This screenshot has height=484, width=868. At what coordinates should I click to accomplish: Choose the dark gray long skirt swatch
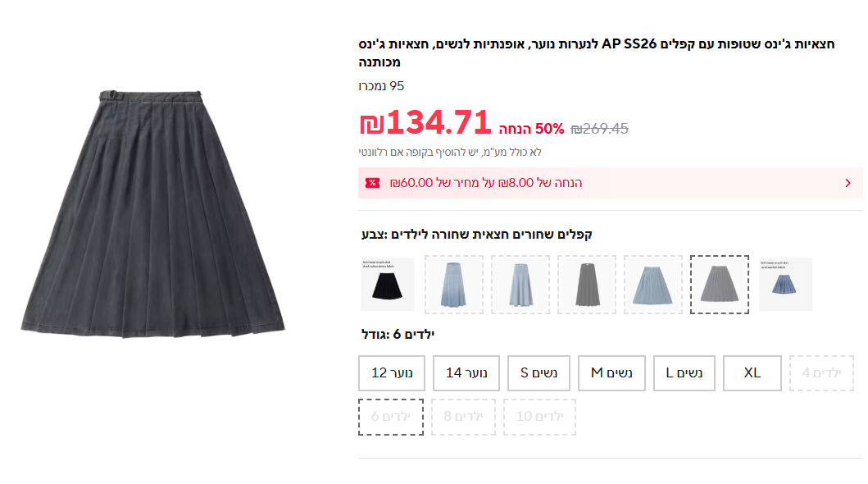(587, 285)
